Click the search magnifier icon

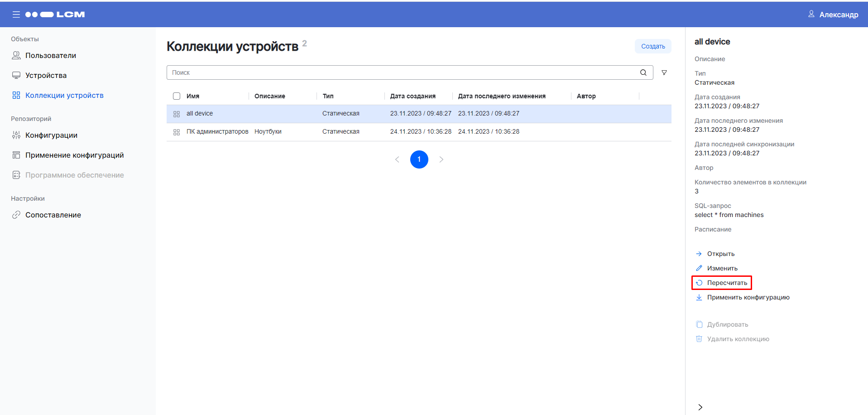point(643,72)
